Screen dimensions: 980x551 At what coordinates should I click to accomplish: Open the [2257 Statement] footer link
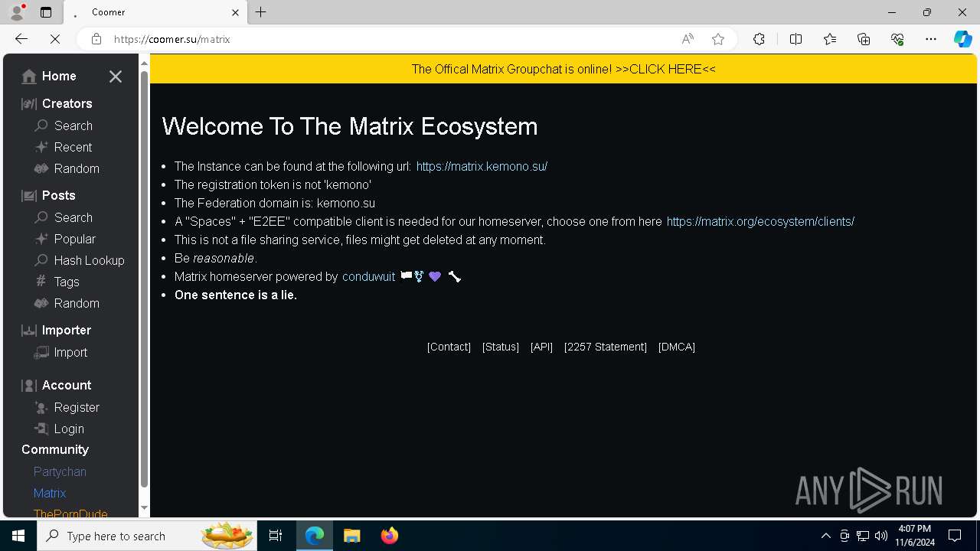[606, 347]
